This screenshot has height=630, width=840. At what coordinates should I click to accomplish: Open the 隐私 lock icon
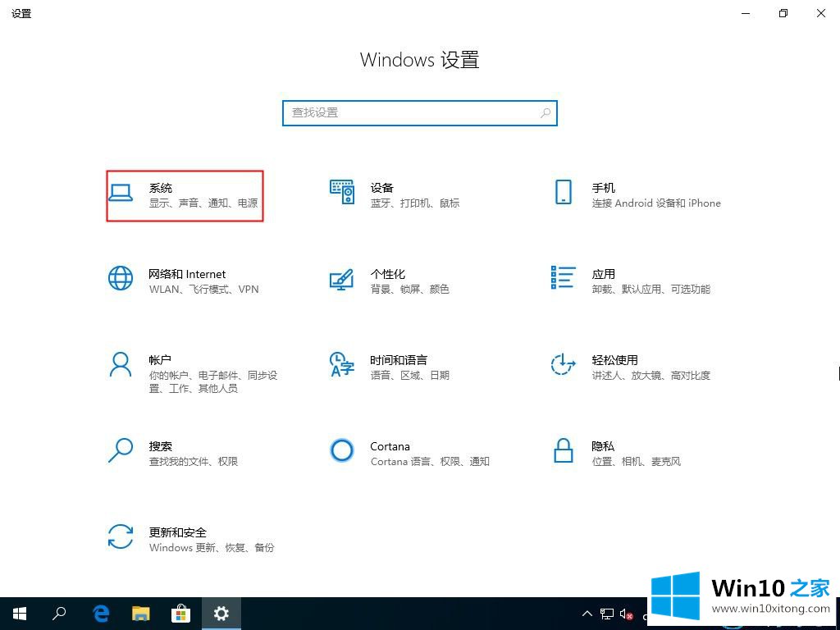click(563, 450)
